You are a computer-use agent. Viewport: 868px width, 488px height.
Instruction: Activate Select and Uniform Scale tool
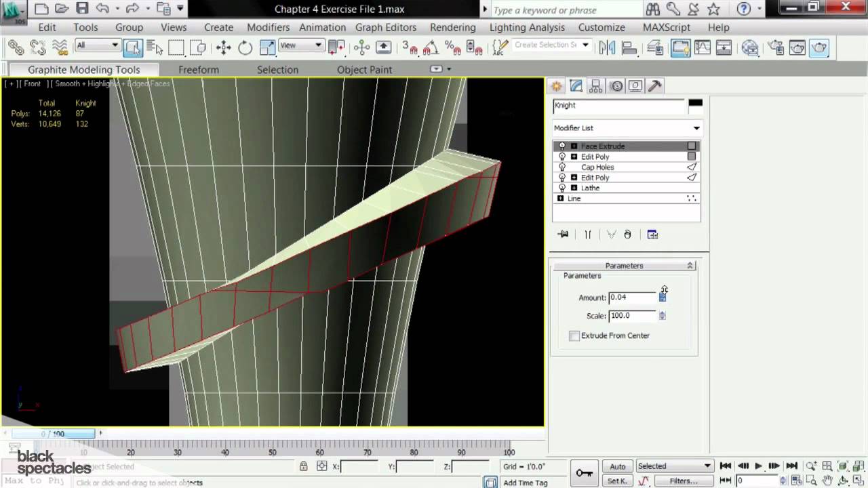(267, 47)
